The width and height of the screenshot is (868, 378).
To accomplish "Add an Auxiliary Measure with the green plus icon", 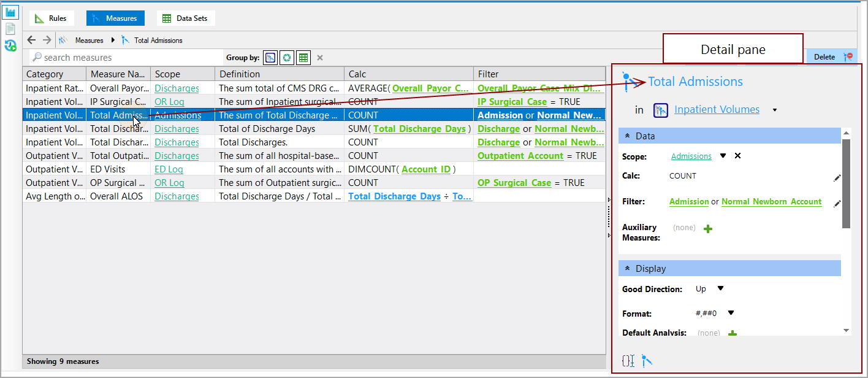I will 709,228.
